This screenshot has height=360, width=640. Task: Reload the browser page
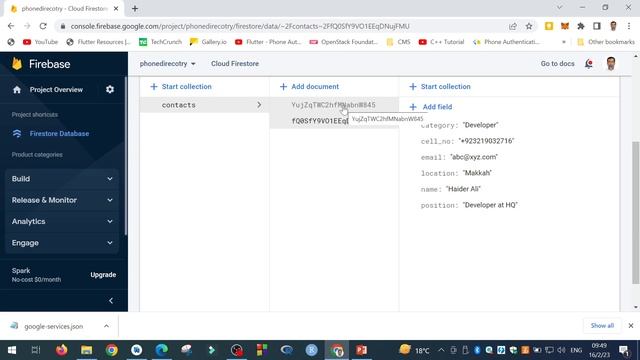tap(43, 26)
